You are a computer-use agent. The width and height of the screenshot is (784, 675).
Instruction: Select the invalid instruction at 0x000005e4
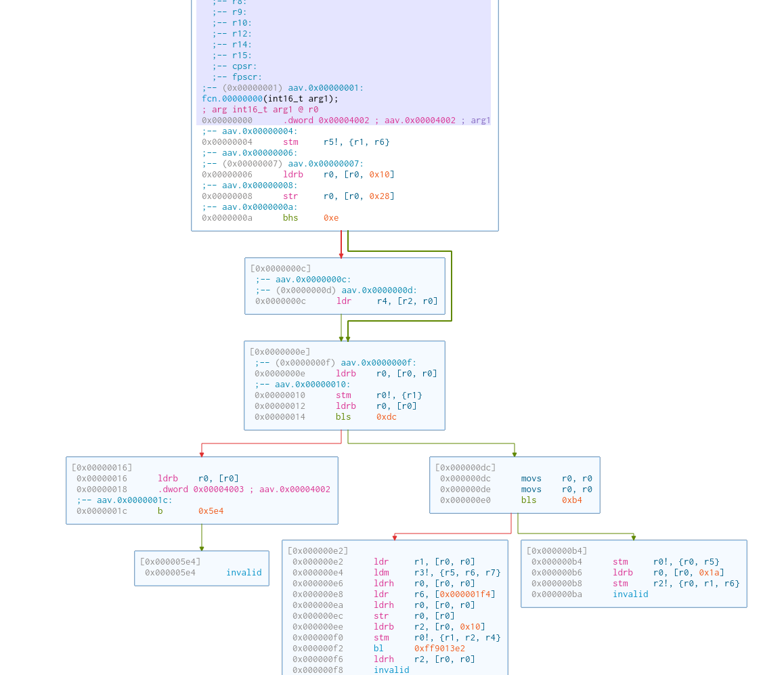(x=244, y=572)
